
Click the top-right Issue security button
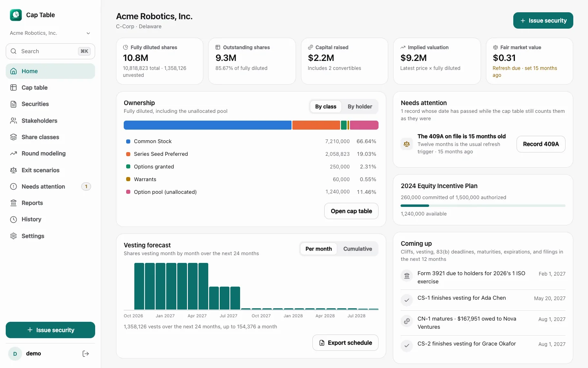tap(543, 20)
